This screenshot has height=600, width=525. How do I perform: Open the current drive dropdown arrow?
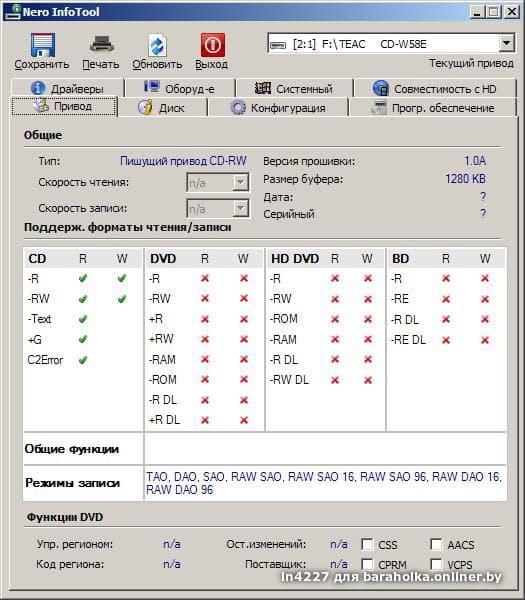point(506,43)
